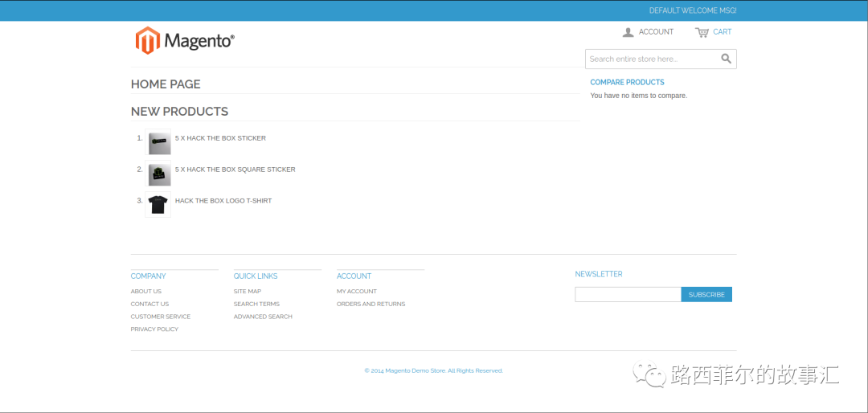
Task: Open My Account footer link
Action: tap(357, 291)
